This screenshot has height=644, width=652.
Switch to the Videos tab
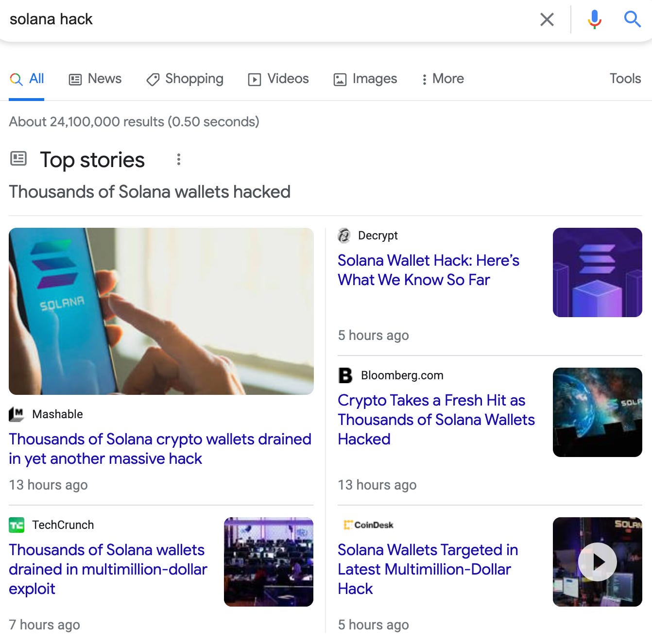click(278, 79)
